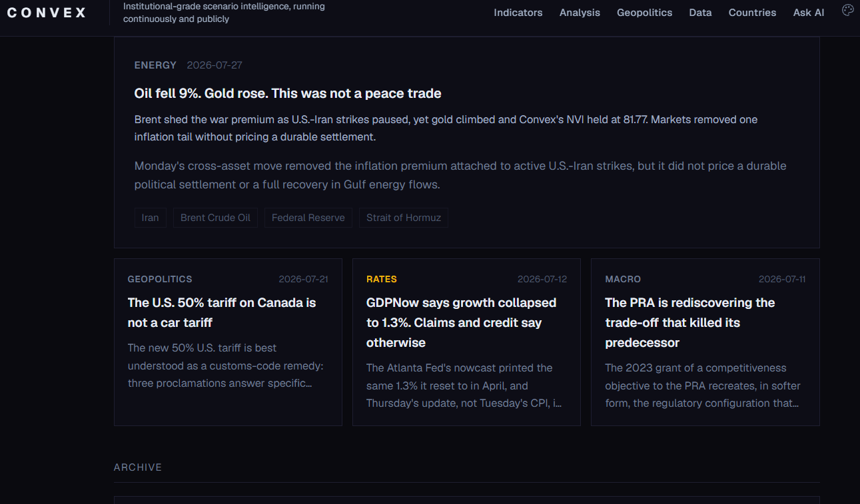
Task: Open the GDPNow growth collapsed article
Action: [461, 322]
